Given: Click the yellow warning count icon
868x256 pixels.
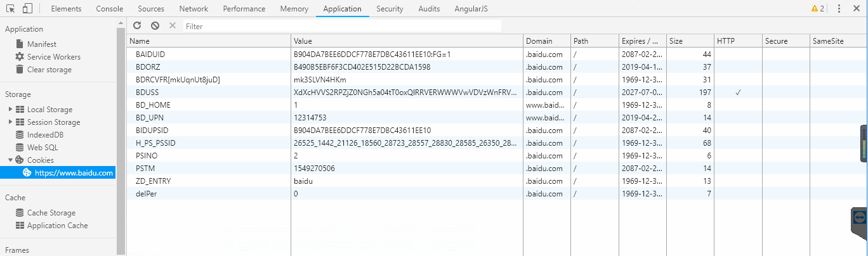Looking at the screenshot, I should tap(817, 9).
